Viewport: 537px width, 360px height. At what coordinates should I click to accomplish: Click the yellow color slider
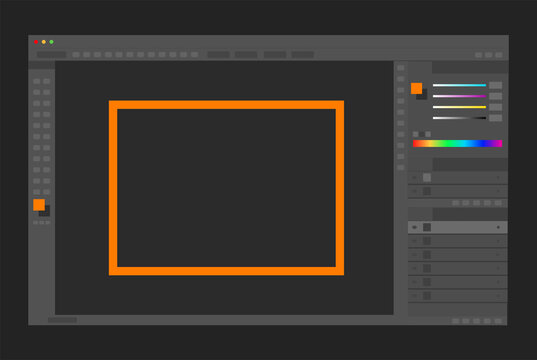pyautogui.click(x=459, y=107)
